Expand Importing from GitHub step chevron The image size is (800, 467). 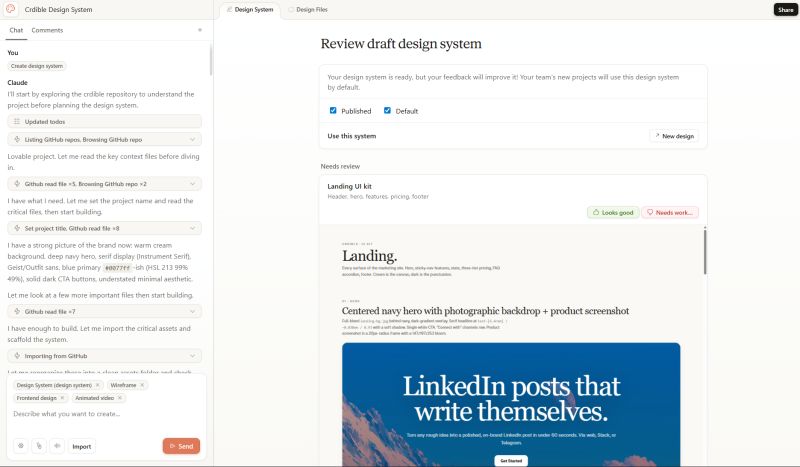192,356
